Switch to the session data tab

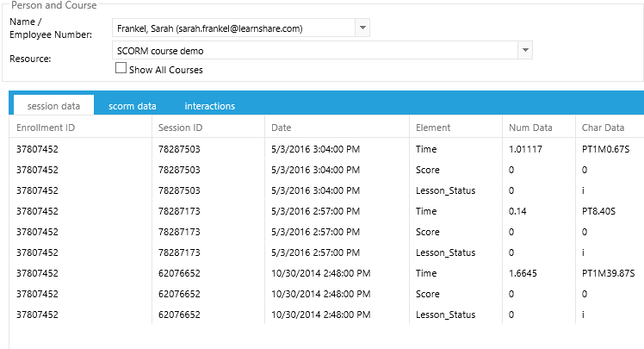pyautogui.click(x=53, y=106)
